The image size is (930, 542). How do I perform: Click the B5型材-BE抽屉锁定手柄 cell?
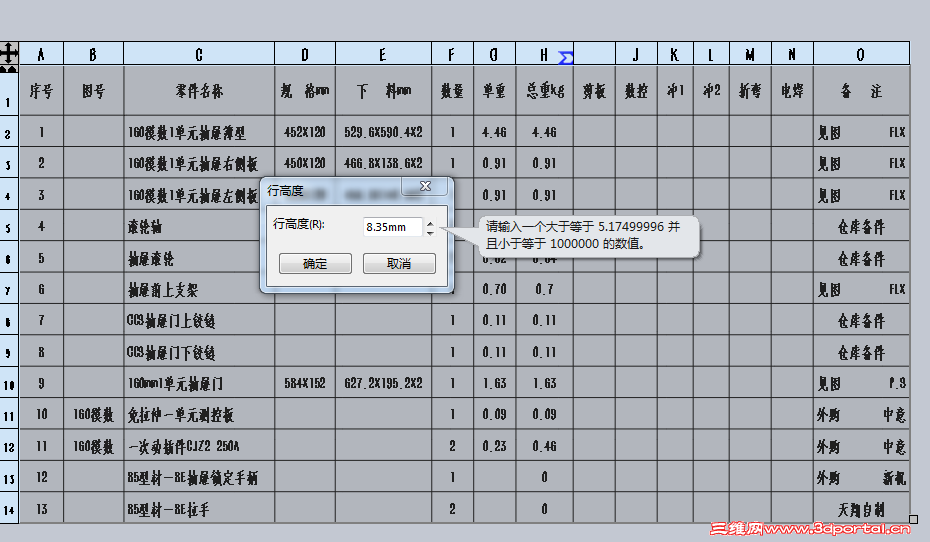[x=199, y=477]
